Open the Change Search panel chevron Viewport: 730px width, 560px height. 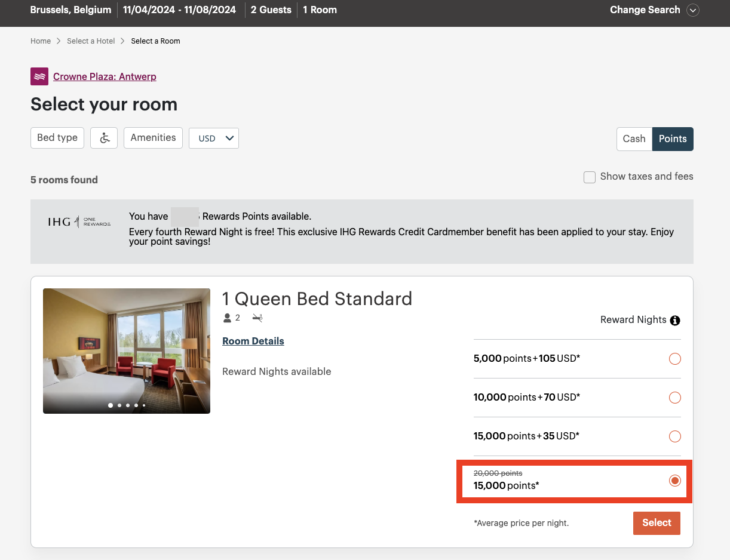coord(692,10)
